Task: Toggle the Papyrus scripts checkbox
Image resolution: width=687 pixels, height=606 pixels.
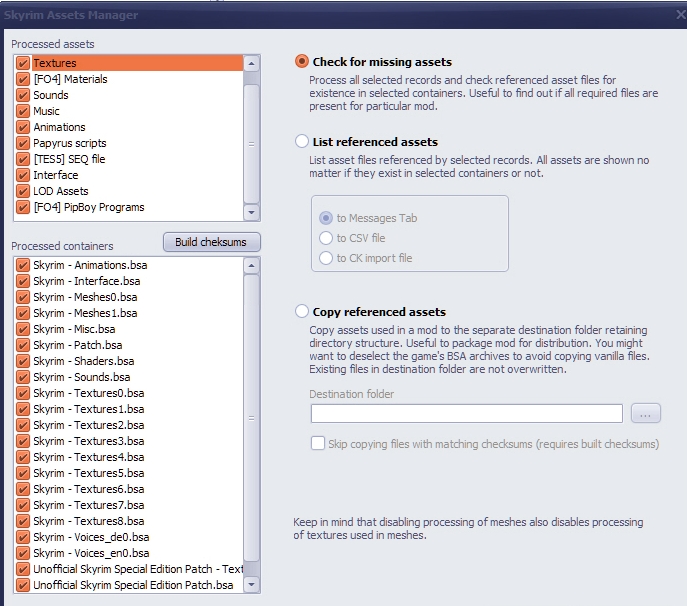Action: 23,143
